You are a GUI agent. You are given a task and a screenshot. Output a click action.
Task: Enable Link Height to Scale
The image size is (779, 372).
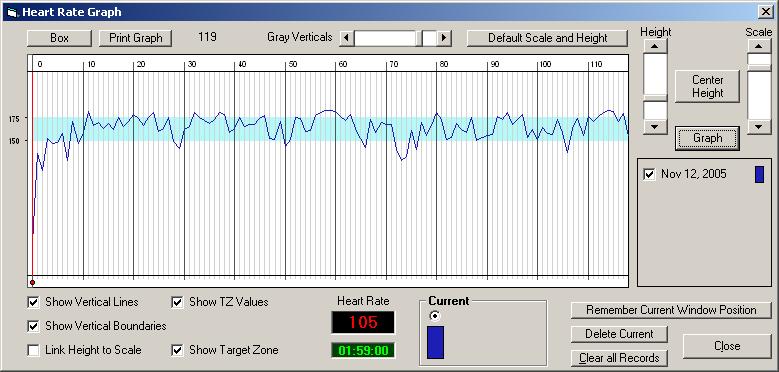(34, 350)
